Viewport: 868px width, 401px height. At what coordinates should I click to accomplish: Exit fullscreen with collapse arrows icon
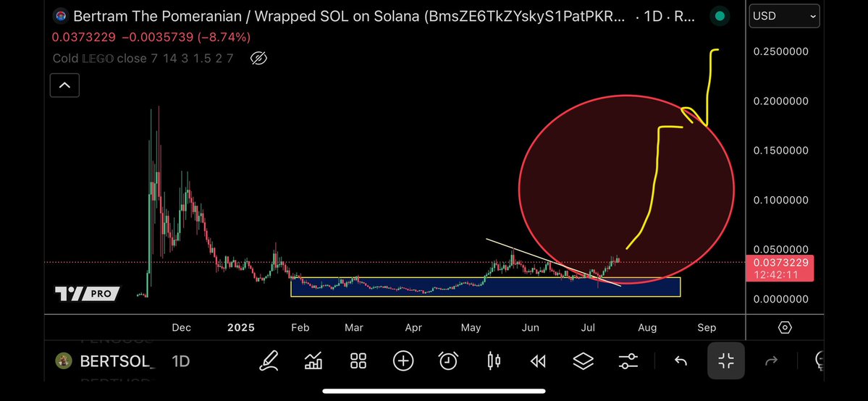725,361
